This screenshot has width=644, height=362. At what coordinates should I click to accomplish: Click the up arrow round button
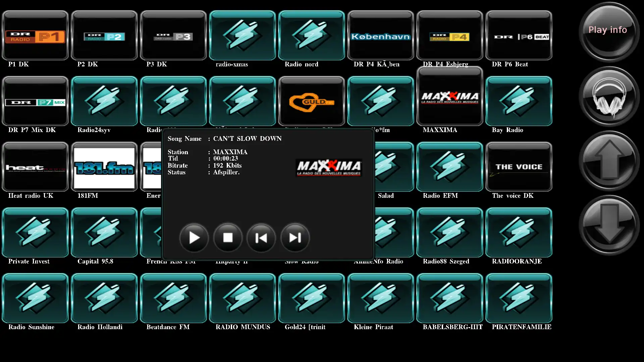click(x=609, y=161)
